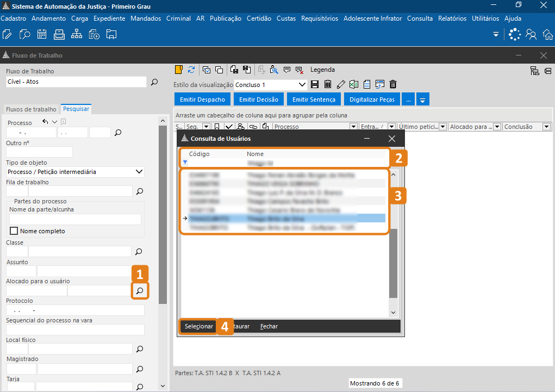Expand the chevron next to the Processo back arrow
Screen dimensions: 555x392
pyautogui.click(x=54, y=122)
